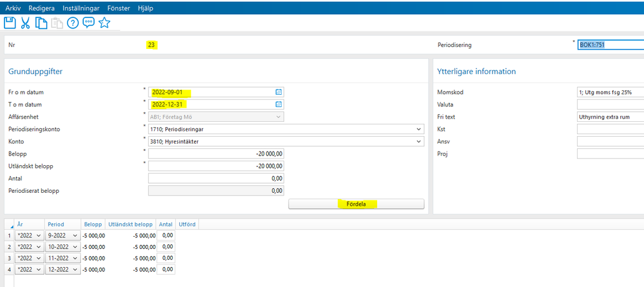Click the Utländskt belopp column header
Screen dimensions: 644x287
click(x=131, y=224)
